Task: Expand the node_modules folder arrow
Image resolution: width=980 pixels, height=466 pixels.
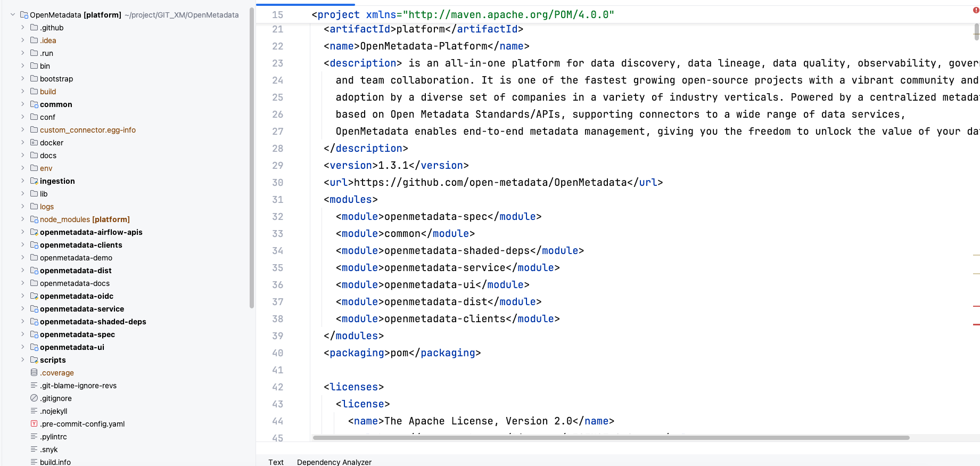Action: (x=22, y=219)
